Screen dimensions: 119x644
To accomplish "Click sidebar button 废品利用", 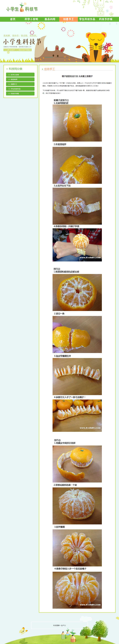I will 20,79.
